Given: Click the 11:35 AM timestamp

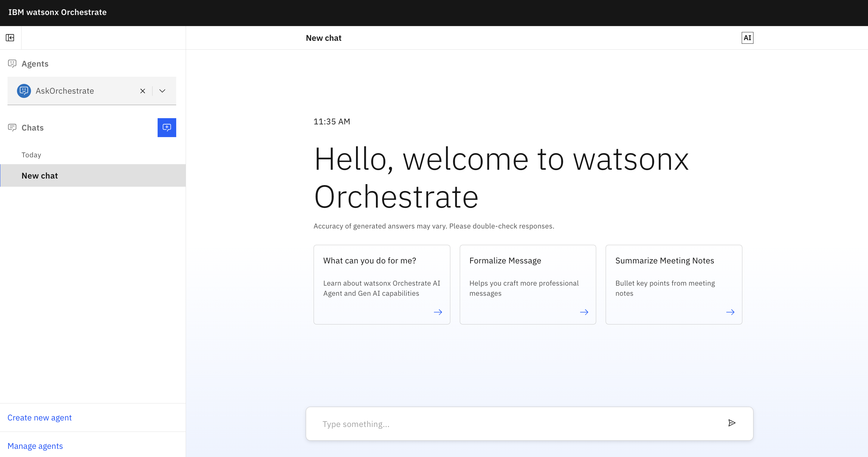Looking at the screenshot, I should coord(332,122).
